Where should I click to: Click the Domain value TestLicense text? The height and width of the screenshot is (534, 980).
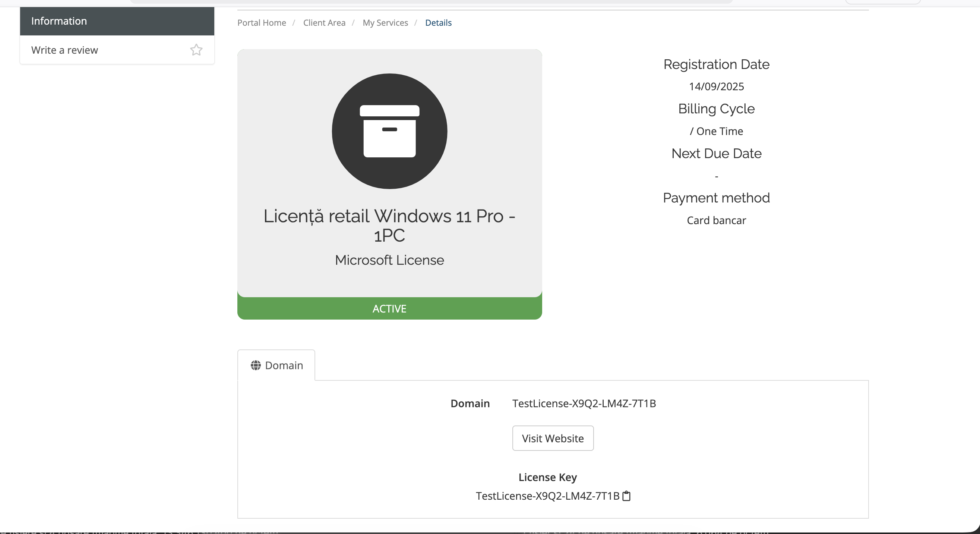click(584, 403)
